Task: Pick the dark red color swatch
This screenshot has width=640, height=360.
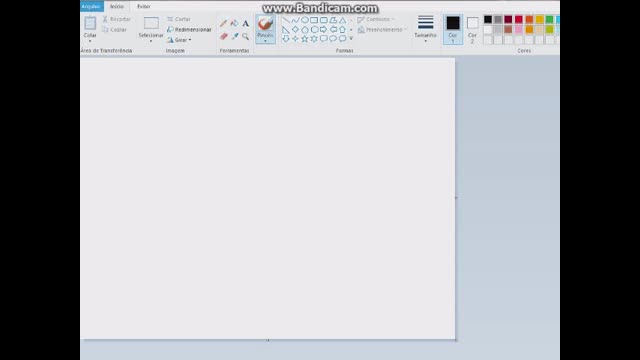Action: (508, 19)
